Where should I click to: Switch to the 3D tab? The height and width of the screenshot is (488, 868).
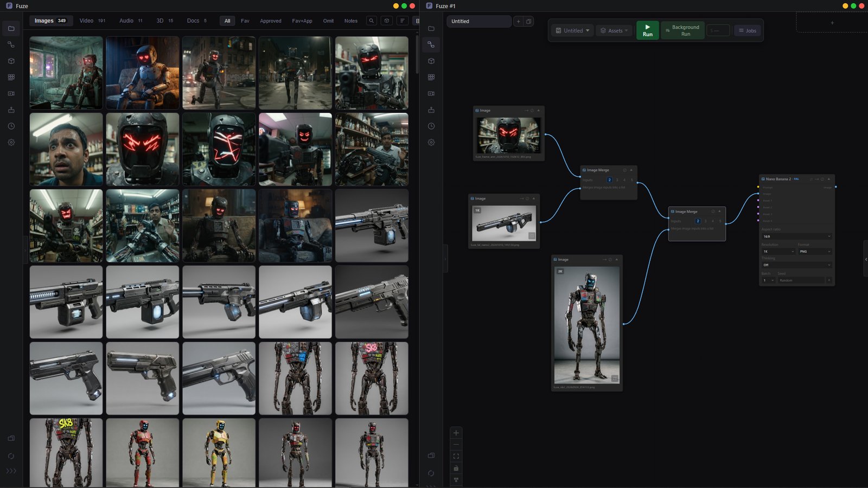click(x=164, y=21)
